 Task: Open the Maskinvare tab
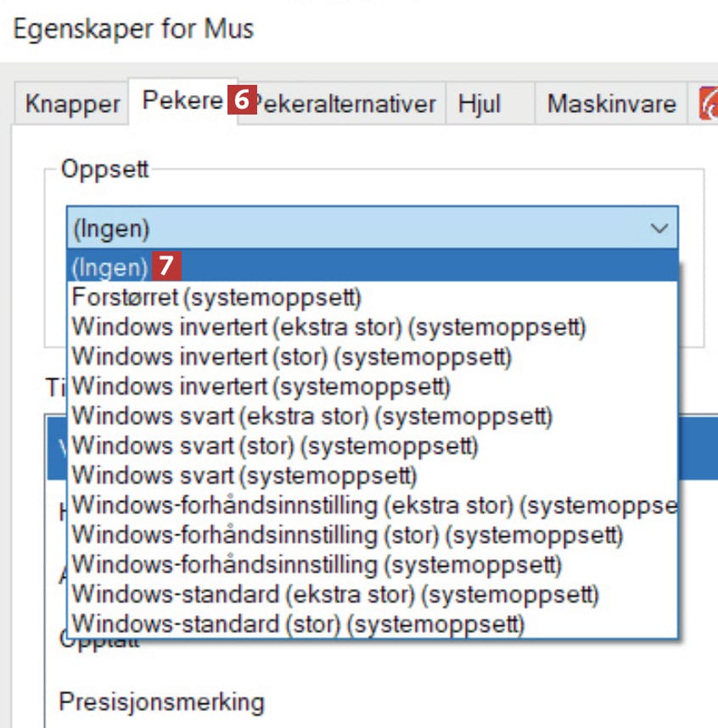click(x=611, y=104)
